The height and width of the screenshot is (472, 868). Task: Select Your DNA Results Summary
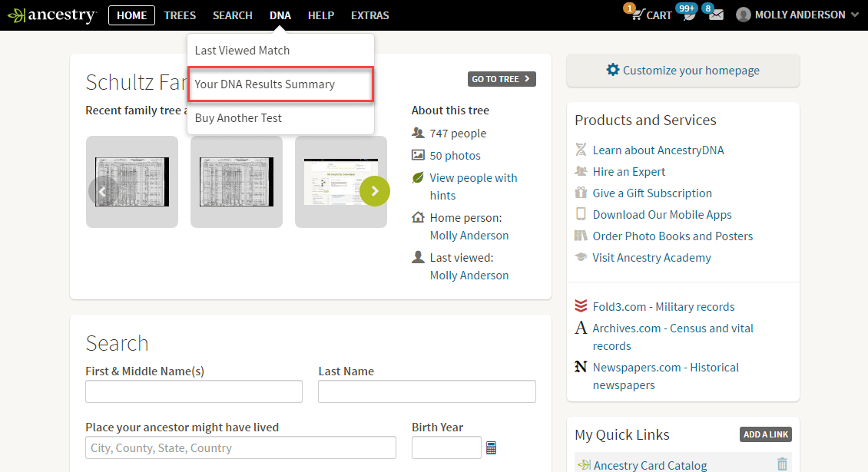coord(280,84)
